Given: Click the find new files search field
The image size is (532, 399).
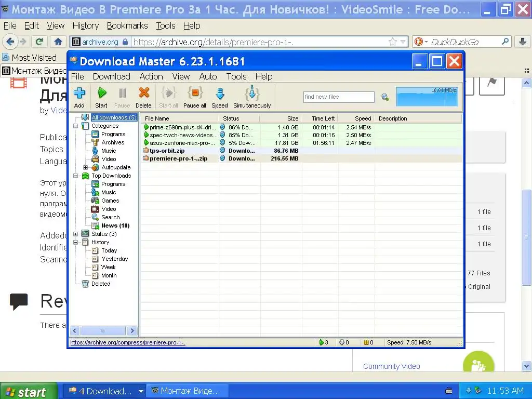Looking at the screenshot, I should [x=339, y=97].
